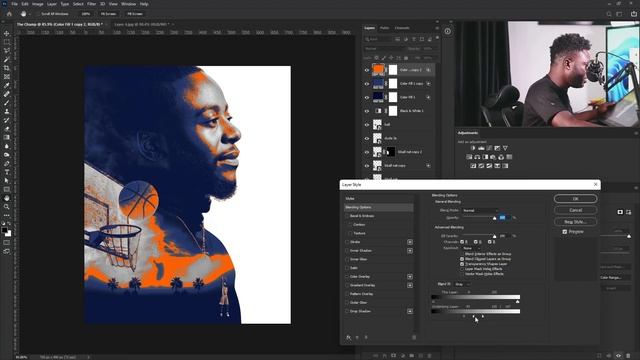Switch to the Channels tab

(x=402, y=28)
